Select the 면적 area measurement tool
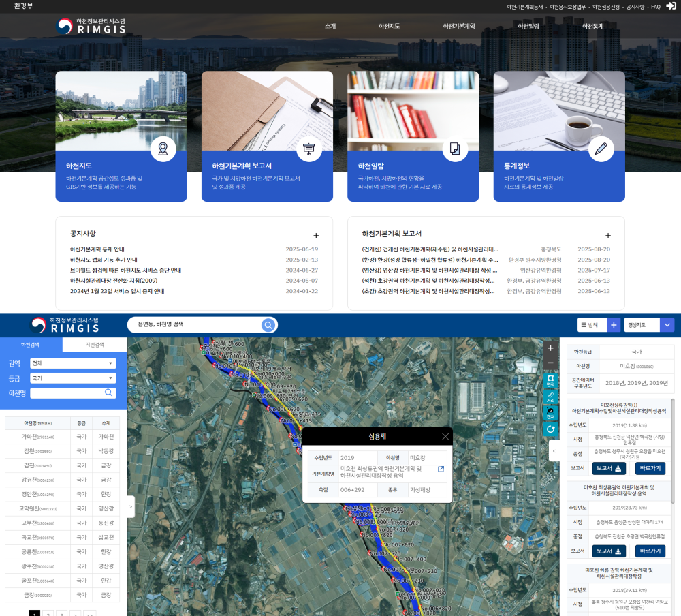Screen dimensions: 681x616 coord(550,381)
